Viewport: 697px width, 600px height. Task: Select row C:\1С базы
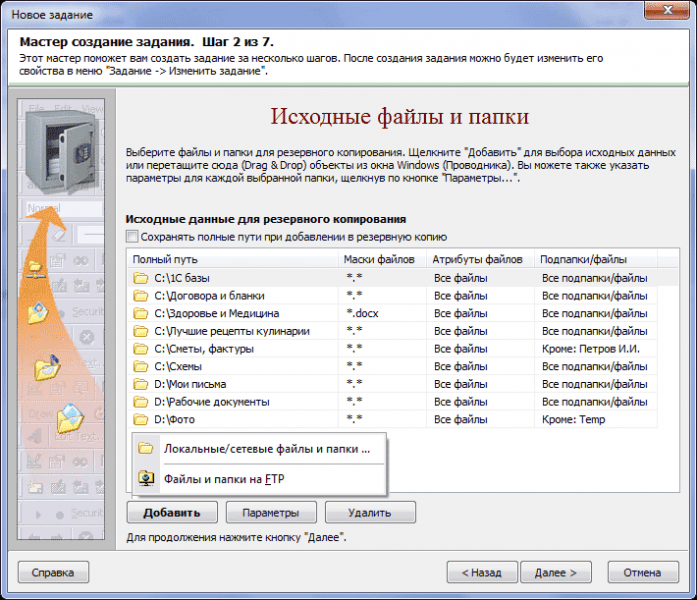click(403, 278)
